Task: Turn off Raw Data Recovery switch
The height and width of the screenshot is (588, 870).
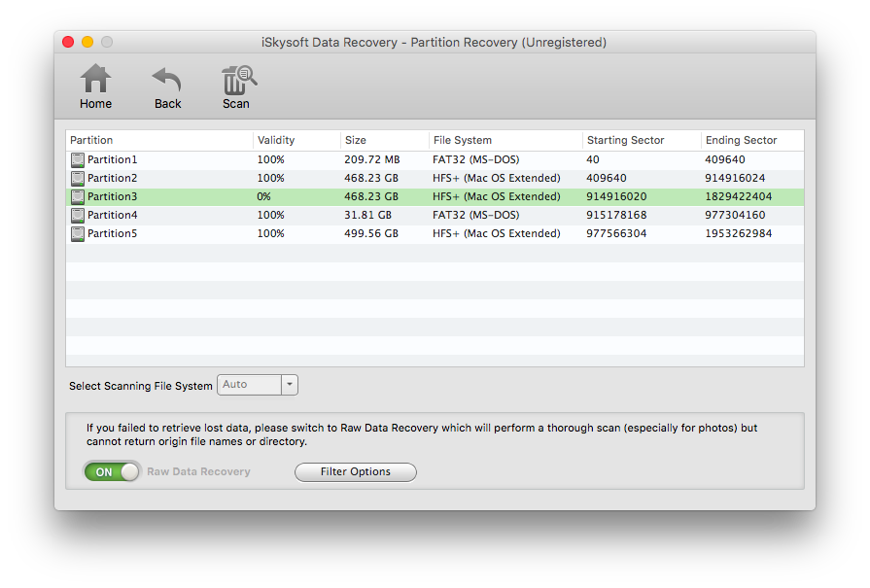Action: 112,472
